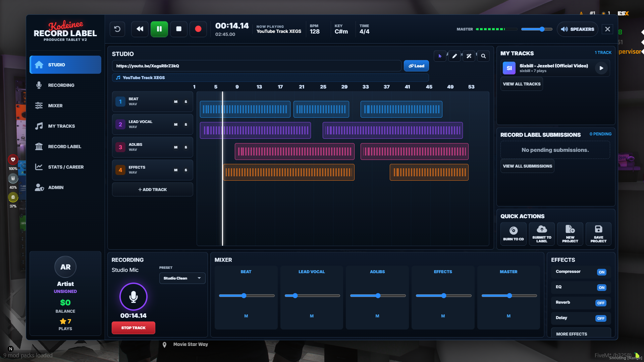644x362 pixels.
Task: Open the Recording section in the sidebar
Action: click(x=65, y=85)
